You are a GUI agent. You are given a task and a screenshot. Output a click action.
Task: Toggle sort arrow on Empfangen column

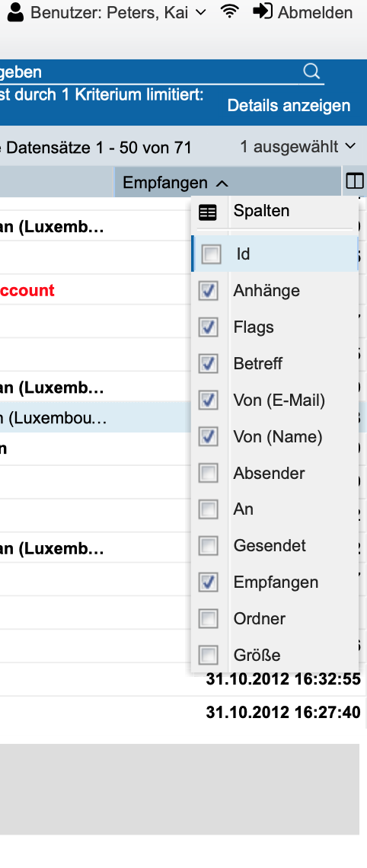(x=222, y=183)
